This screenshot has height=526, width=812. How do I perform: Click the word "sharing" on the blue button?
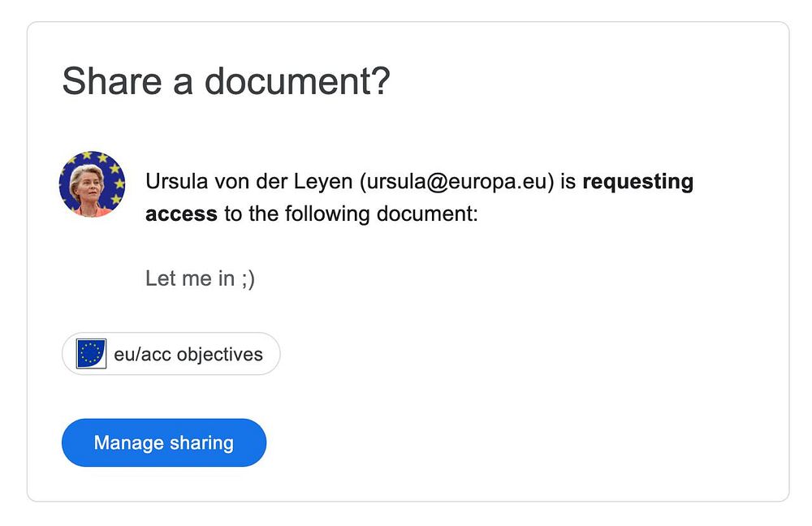coord(201,443)
